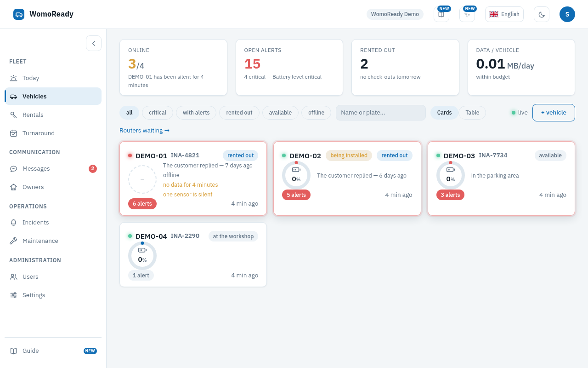Click the Owners house icon

tap(13, 187)
